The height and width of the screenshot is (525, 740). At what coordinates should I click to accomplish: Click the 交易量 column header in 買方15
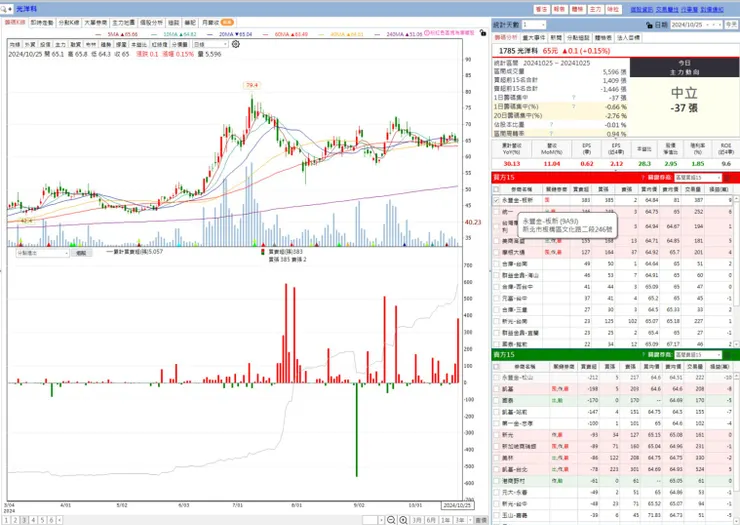click(693, 189)
